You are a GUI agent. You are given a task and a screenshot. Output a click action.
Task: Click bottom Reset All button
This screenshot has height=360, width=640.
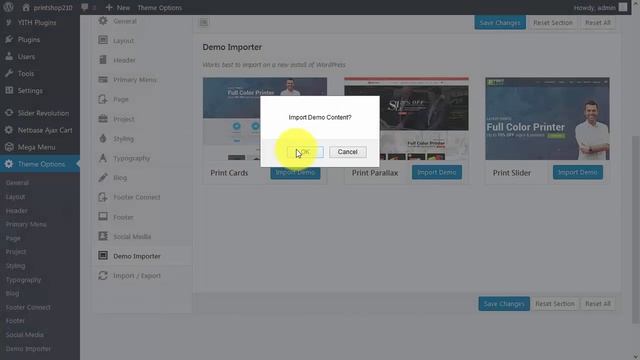[x=598, y=304]
